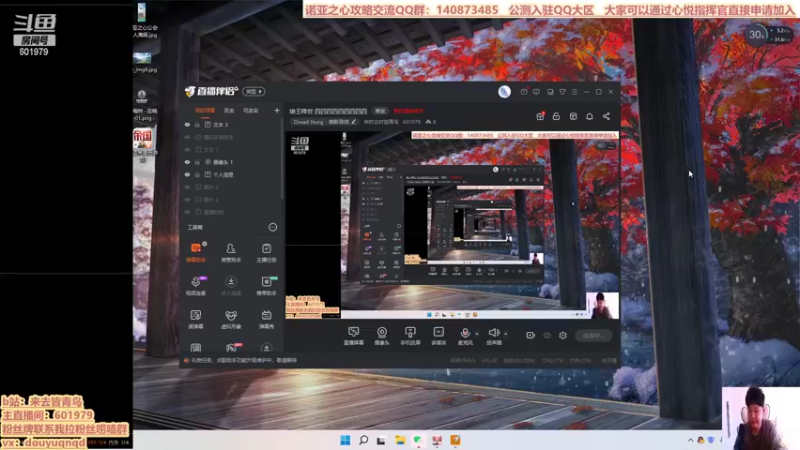Open the notifications bell icon

(590, 116)
